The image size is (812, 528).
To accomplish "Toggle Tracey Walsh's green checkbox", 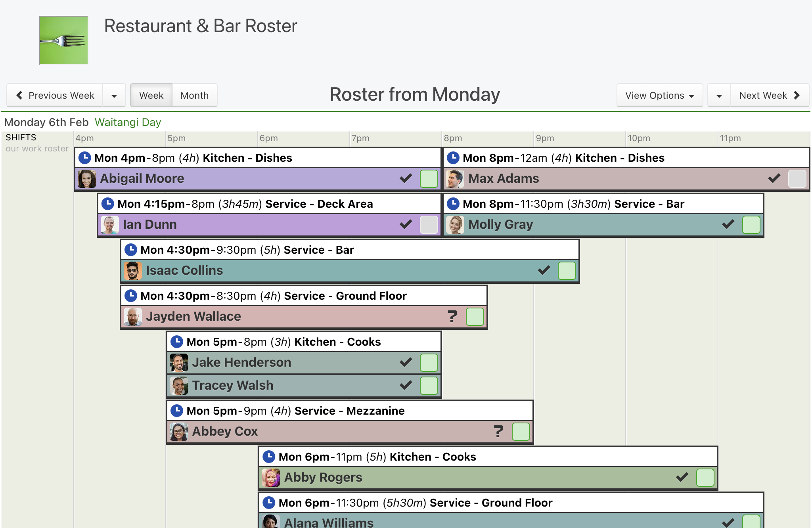I will pos(429,386).
